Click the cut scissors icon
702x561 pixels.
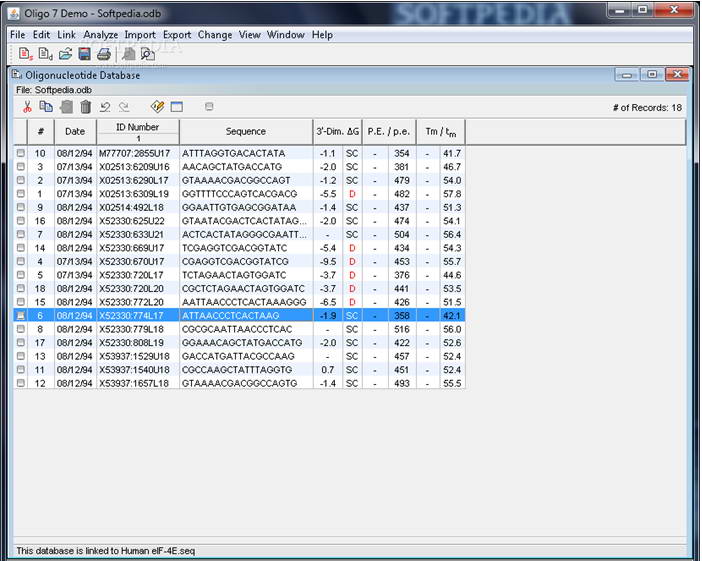27,107
